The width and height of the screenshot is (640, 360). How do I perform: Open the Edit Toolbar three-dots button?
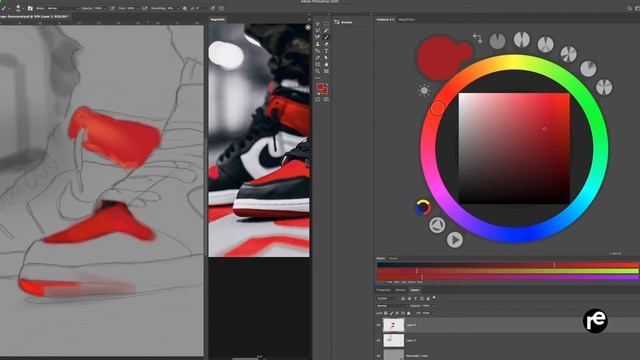(x=318, y=78)
